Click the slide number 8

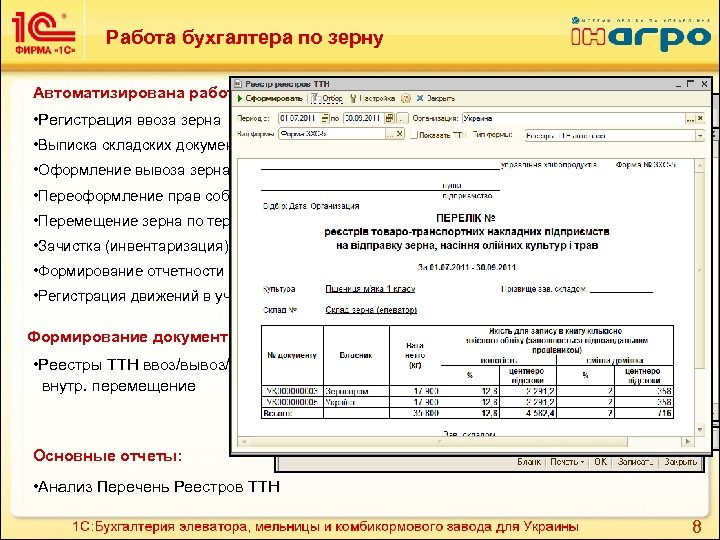[697, 526]
